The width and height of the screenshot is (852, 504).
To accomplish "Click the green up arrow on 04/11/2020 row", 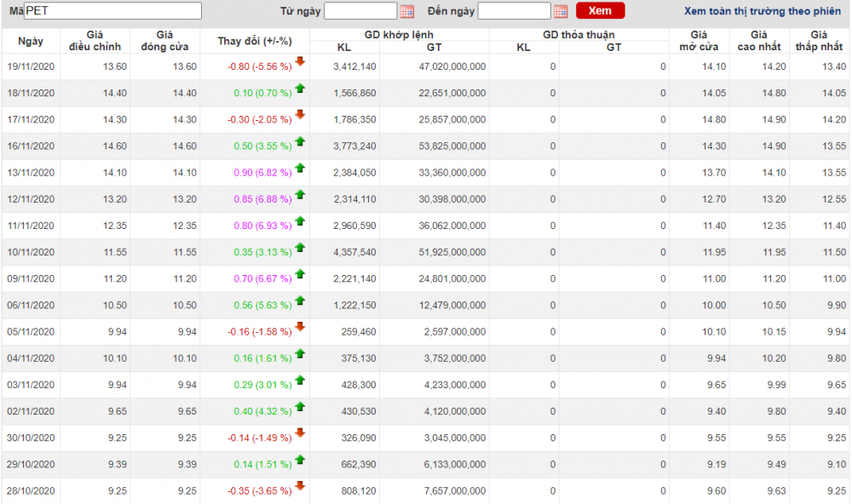I will click(300, 353).
